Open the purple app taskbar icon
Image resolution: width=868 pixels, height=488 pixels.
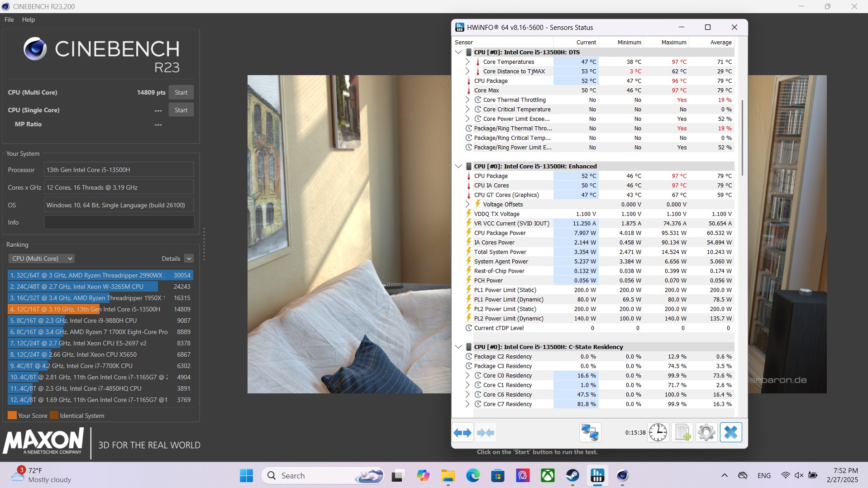pyautogui.click(x=523, y=476)
